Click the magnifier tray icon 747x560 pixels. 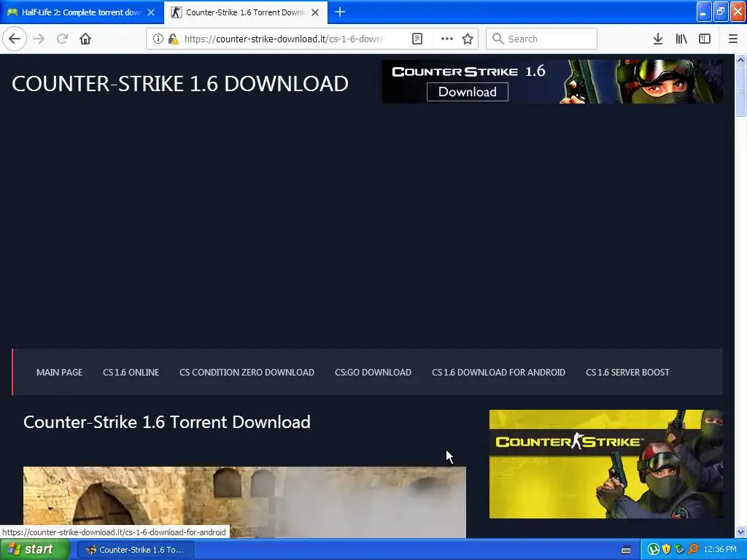693,550
